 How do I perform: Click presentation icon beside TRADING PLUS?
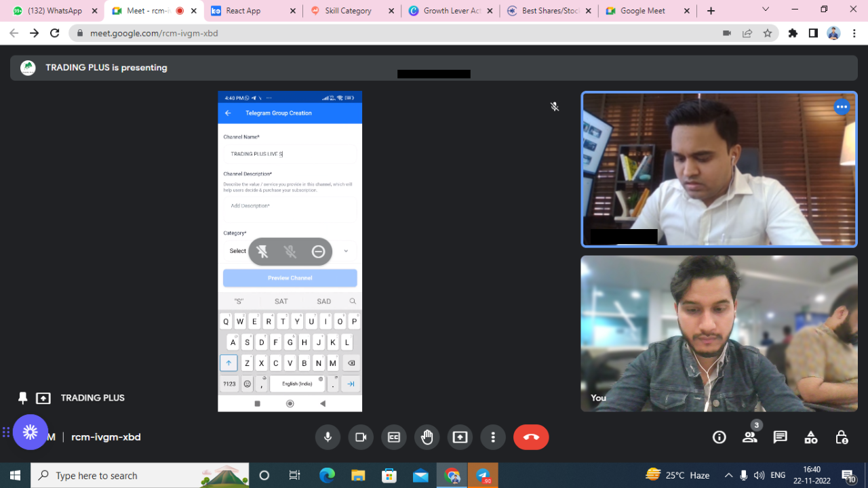43,398
